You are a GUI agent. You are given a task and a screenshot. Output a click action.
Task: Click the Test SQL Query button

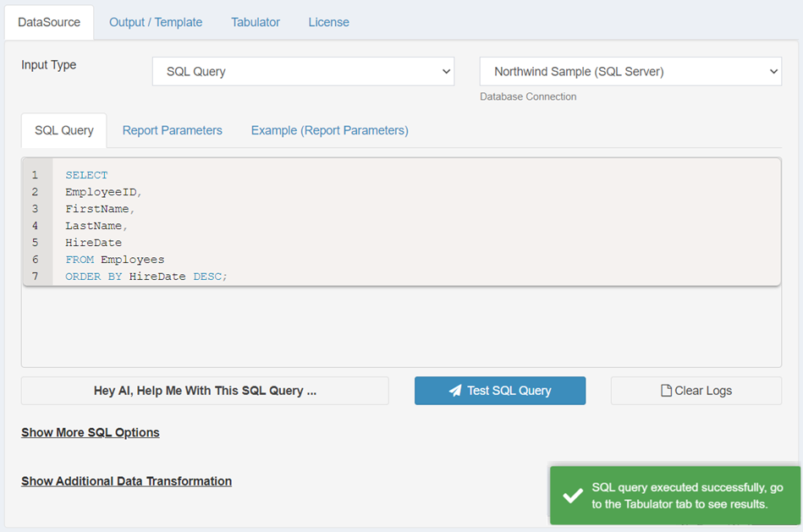point(499,390)
